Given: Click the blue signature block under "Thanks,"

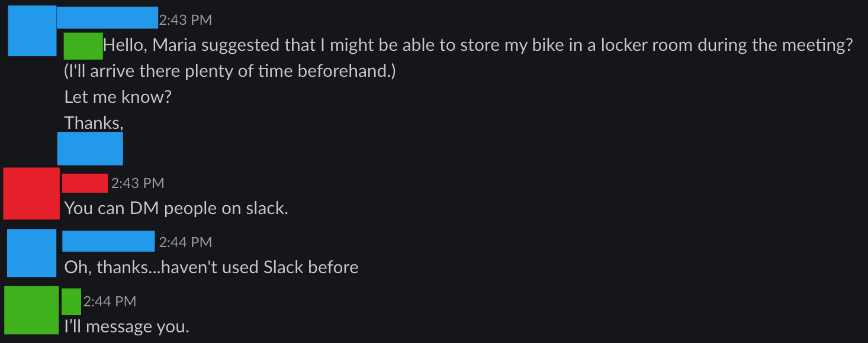Looking at the screenshot, I should tap(90, 148).
